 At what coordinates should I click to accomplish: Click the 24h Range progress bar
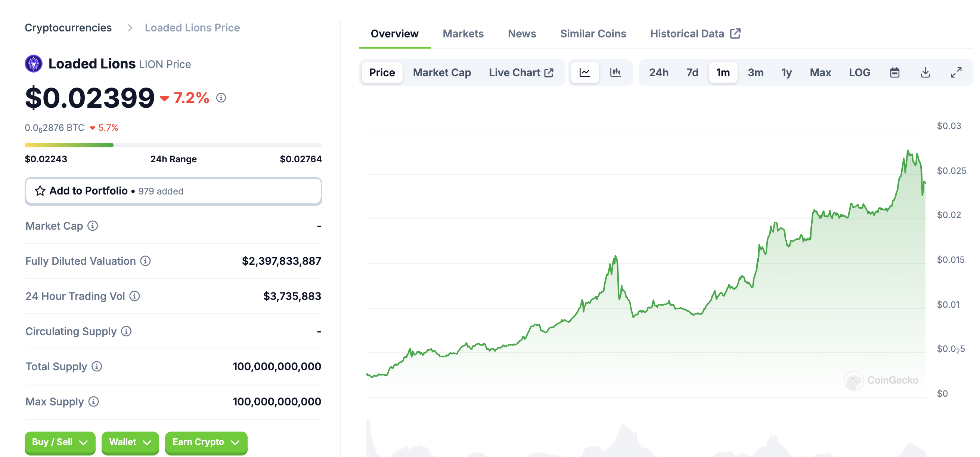point(173,145)
